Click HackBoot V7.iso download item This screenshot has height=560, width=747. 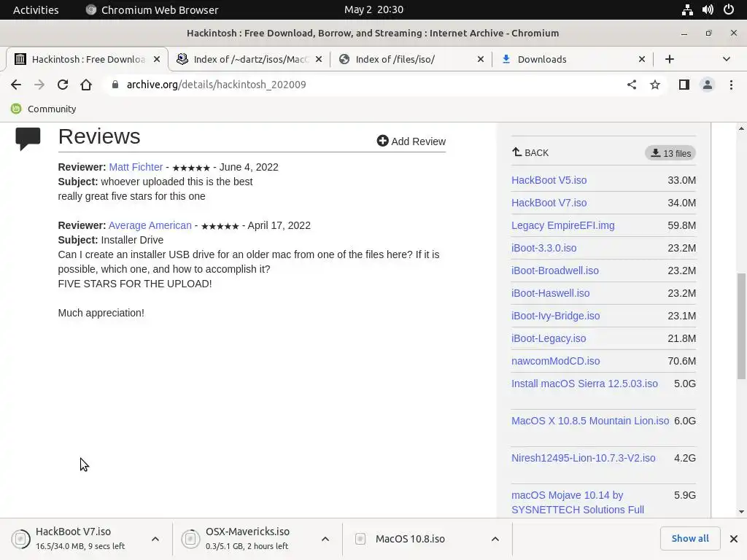coord(79,539)
